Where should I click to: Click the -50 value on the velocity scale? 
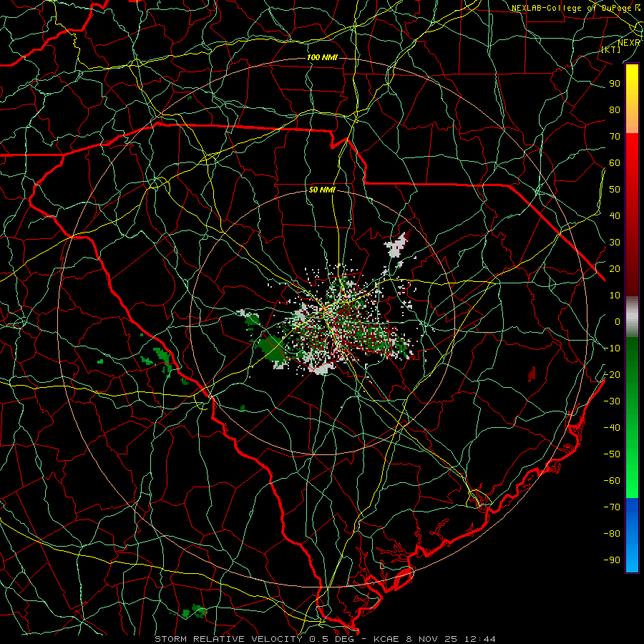pyautogui.click(x=612, y=454)
